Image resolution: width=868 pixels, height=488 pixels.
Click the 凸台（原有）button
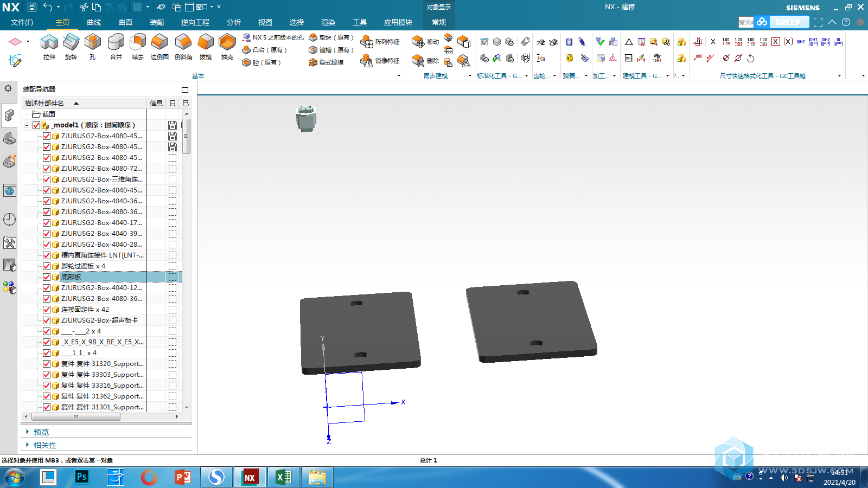point(265,50)
